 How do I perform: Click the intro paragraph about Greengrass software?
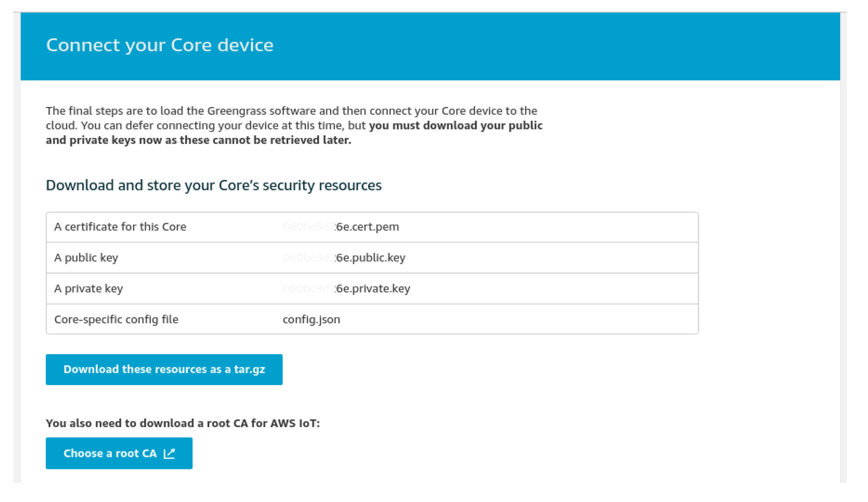(291, 111)
